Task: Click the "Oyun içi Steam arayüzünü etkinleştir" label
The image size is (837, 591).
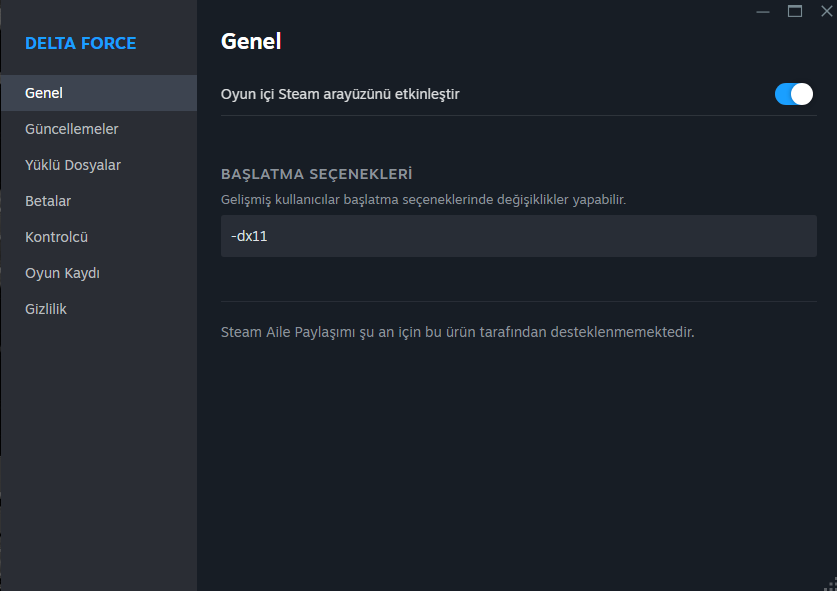Action: (340, 94)
